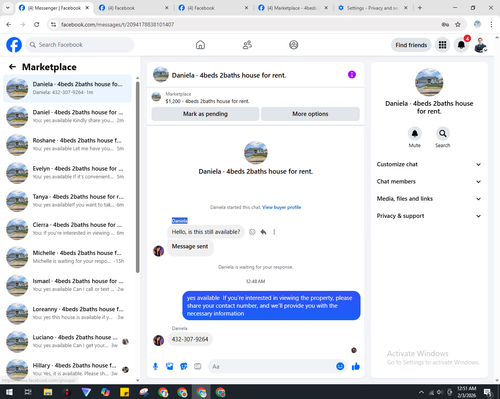Choose a GIF icon
Screen dimensions: 500x399
pos(198,367)
